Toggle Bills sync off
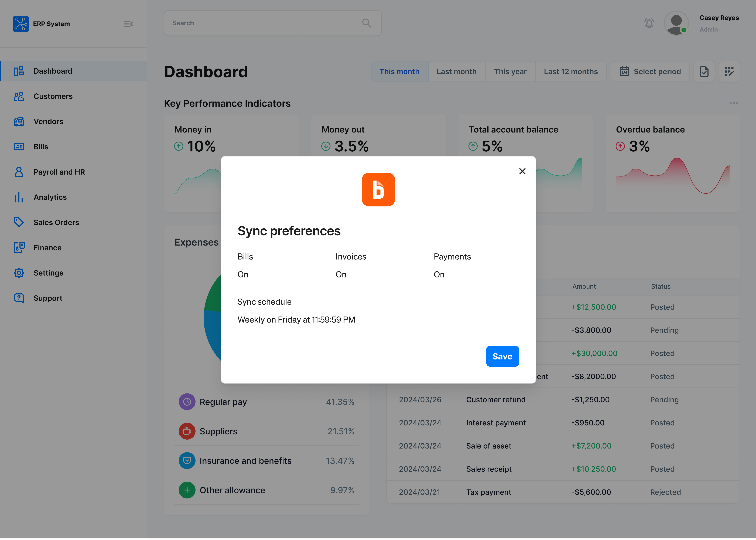Image resolution: width=756 pixels, height=540 pixels. click(243, 274)
